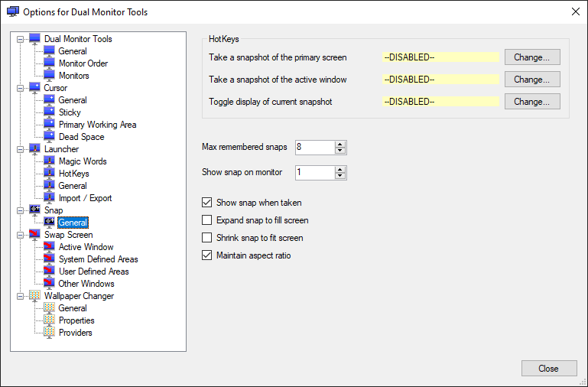Select the Monitors tree item
This screenshot has height=387, width=588.
pyautogui.click(x=74, y=76)
